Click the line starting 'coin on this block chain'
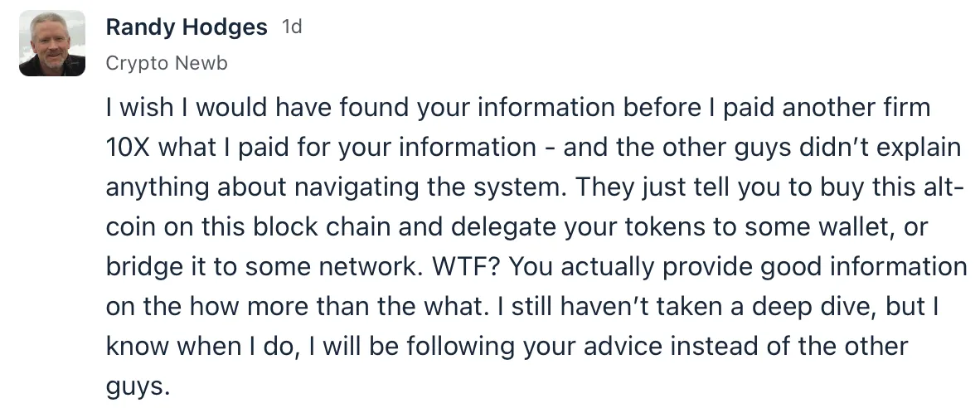Screen dimensions: 980x408 (517, 227)
